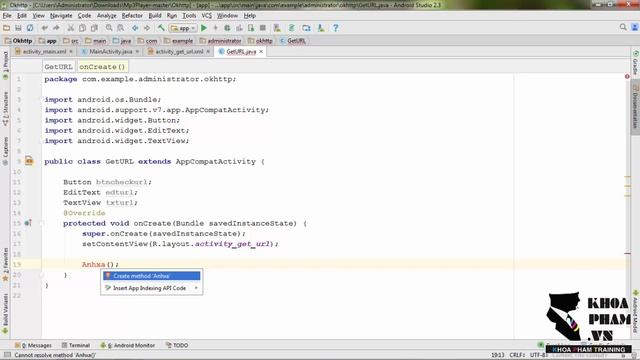Click the Search Everywhere magnifier icon
This screenshot has height=360, width=640.
tap(623, 27)
